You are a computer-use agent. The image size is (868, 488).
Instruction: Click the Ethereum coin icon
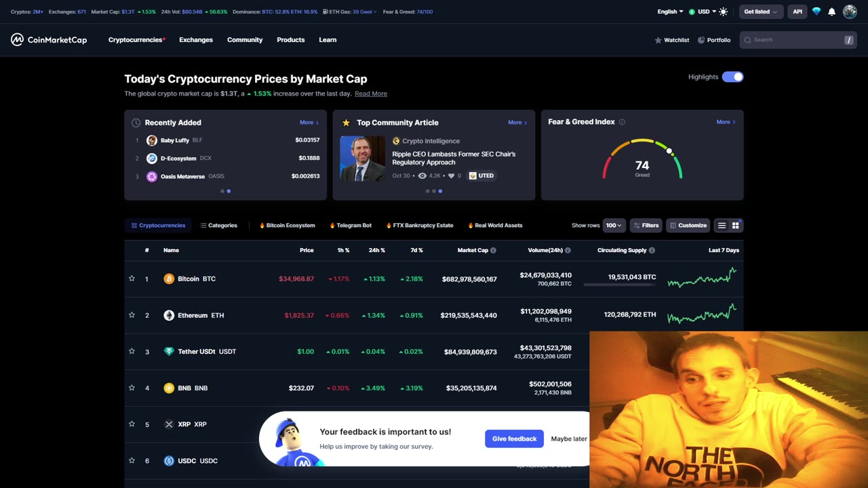point(169,315)
